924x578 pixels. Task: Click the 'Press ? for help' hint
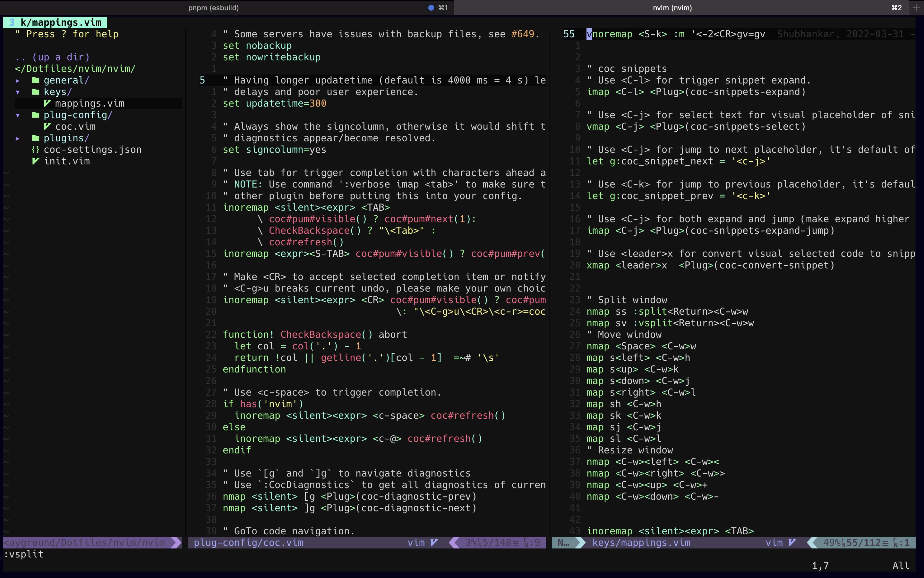pyautogui.click(x=67, y=34)
